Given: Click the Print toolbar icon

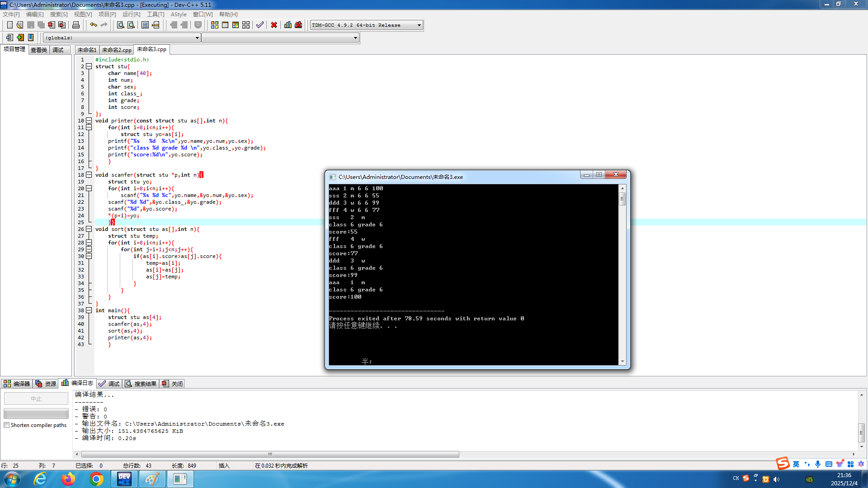Looking at the screenshot, I should [76, 25].
